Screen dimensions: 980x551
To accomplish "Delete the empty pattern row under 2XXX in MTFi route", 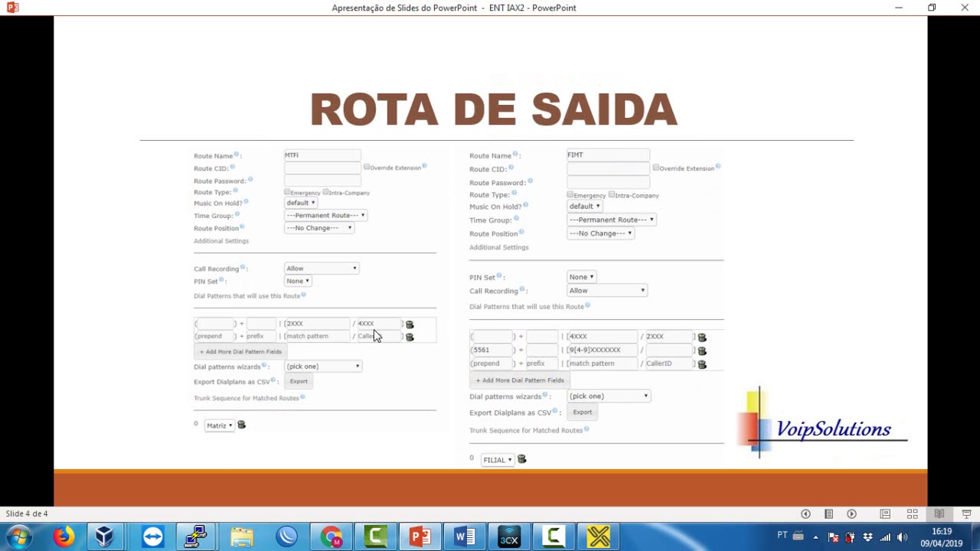I will [x=410, y=337].
